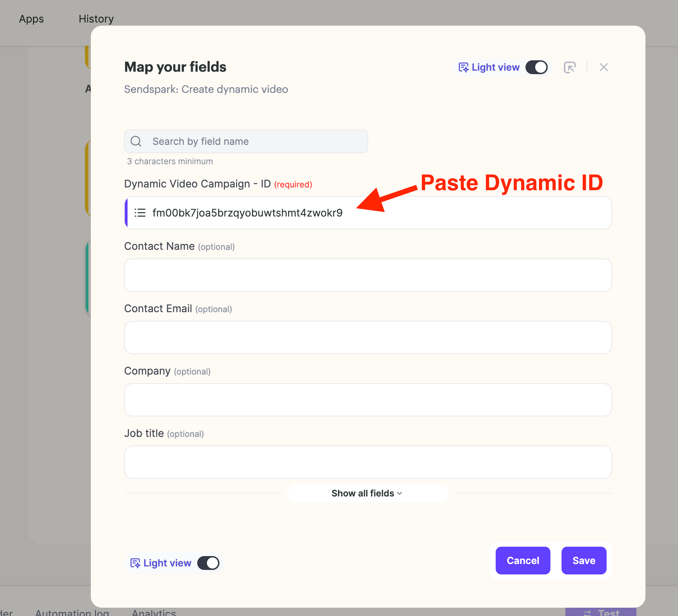Click the Cancel button
The height and width of the screenshot is (616, 678).
(x=523, y=561)
